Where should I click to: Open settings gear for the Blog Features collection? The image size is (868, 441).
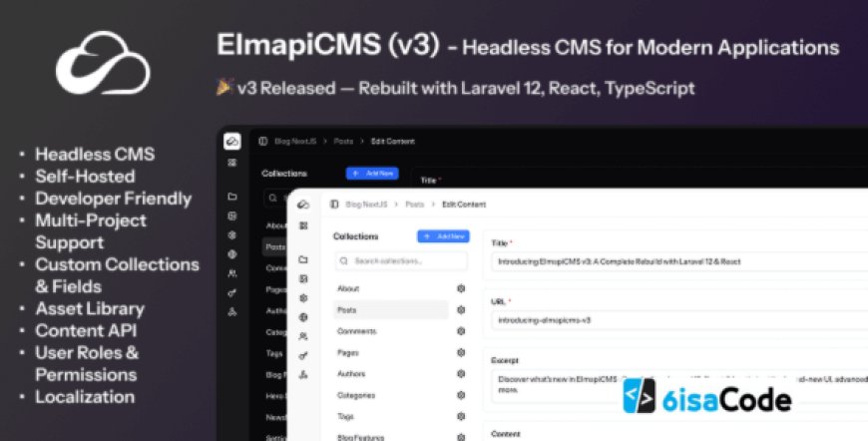[461, 437]
